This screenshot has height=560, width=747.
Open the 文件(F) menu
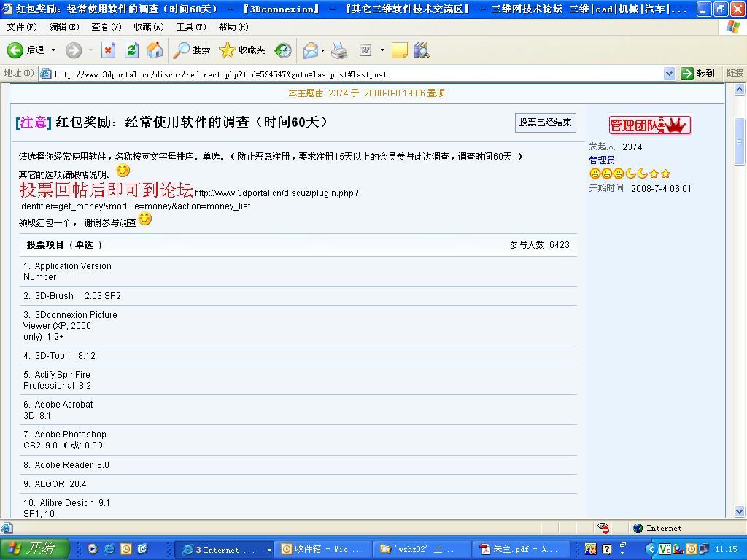pyautogui.click(x=22, y=27)
